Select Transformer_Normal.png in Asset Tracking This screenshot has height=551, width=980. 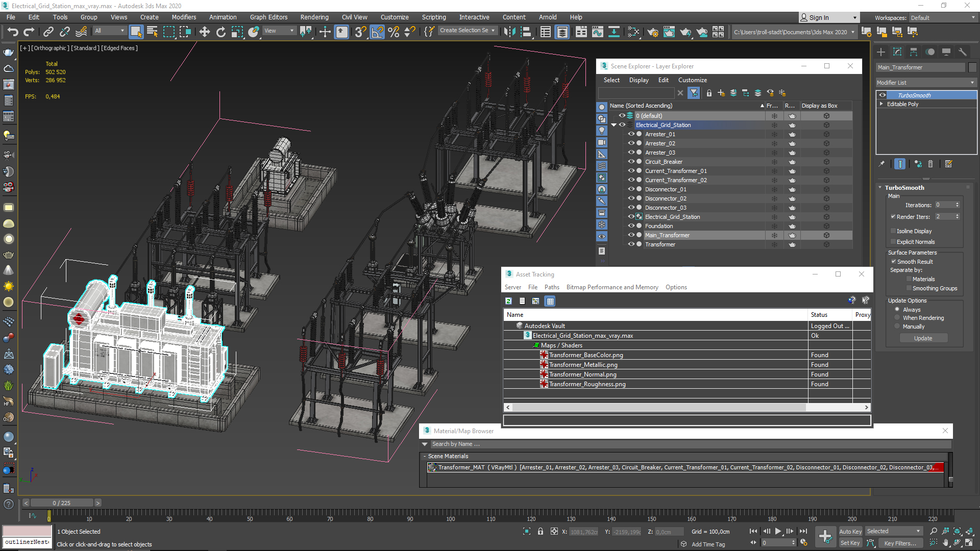pyautogui.click(x=583, y=374)
